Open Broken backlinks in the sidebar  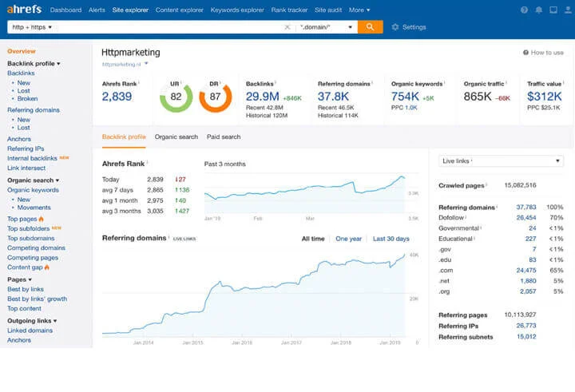pyautogui.click(x=27, y=99)
